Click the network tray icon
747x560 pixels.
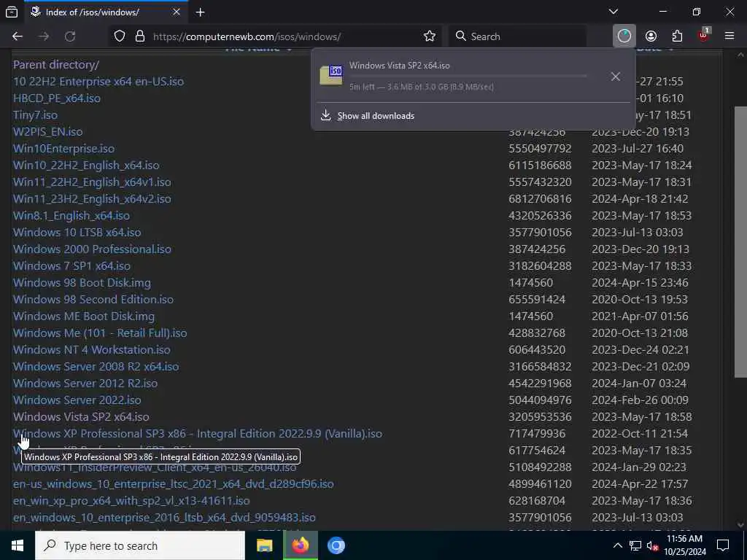point(635,545)
